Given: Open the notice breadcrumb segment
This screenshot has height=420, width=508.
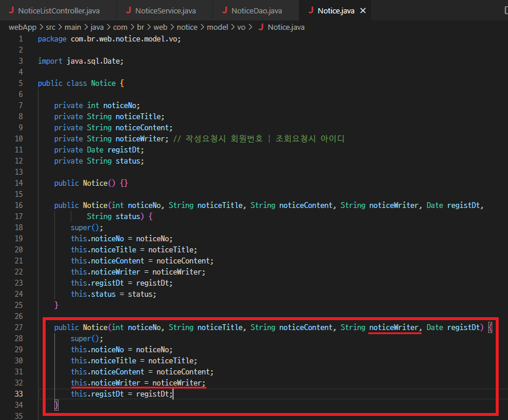Looking at the screenshot, I should (x=187, y=27).
